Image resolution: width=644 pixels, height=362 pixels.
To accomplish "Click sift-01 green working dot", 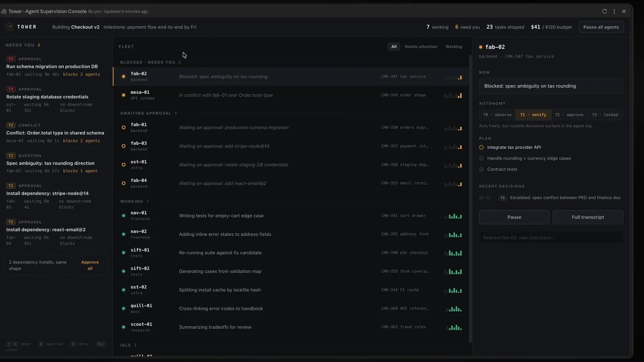I will pyautogui.click(x=124, y=253).
